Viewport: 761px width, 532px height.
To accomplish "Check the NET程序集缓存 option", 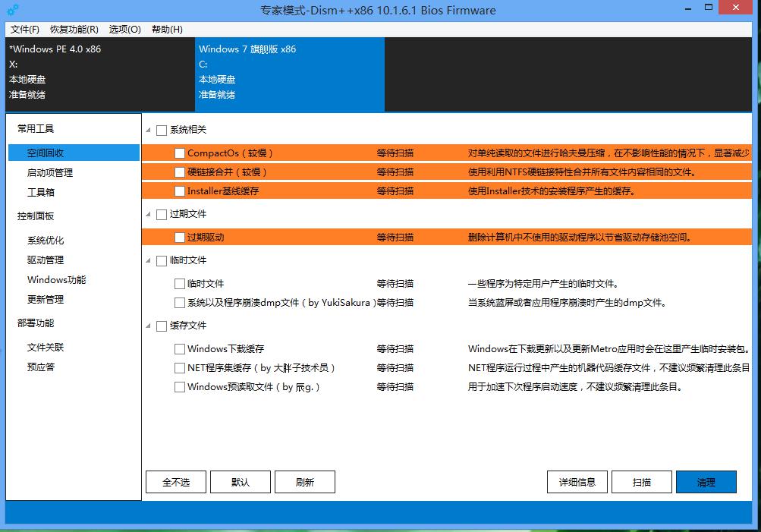I will click(179, 367).
